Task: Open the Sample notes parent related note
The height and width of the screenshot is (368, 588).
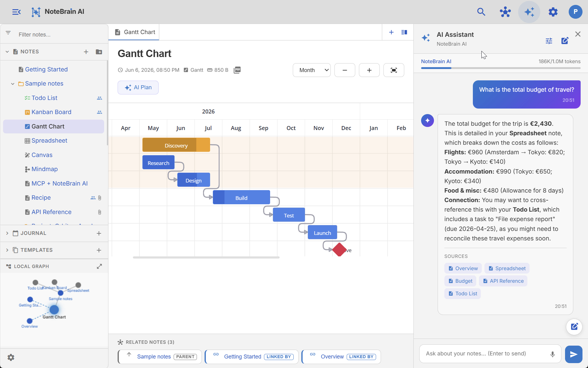Action: click(160, 357)
